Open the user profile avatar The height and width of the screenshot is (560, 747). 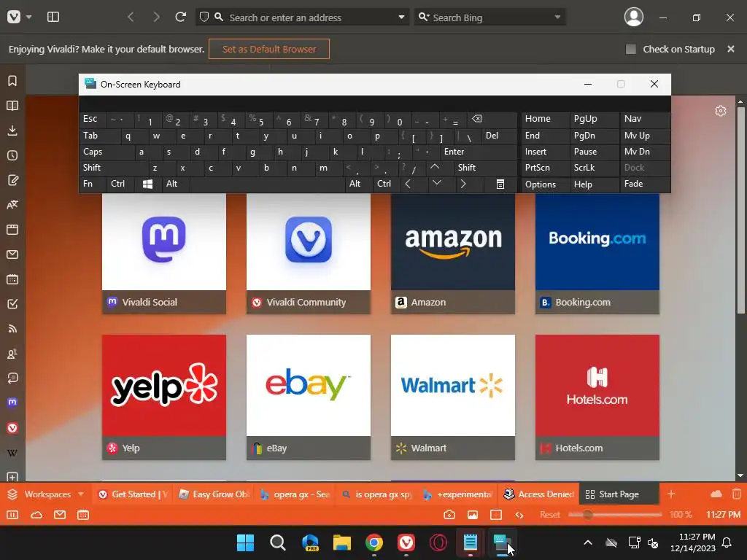click(634, 17)
